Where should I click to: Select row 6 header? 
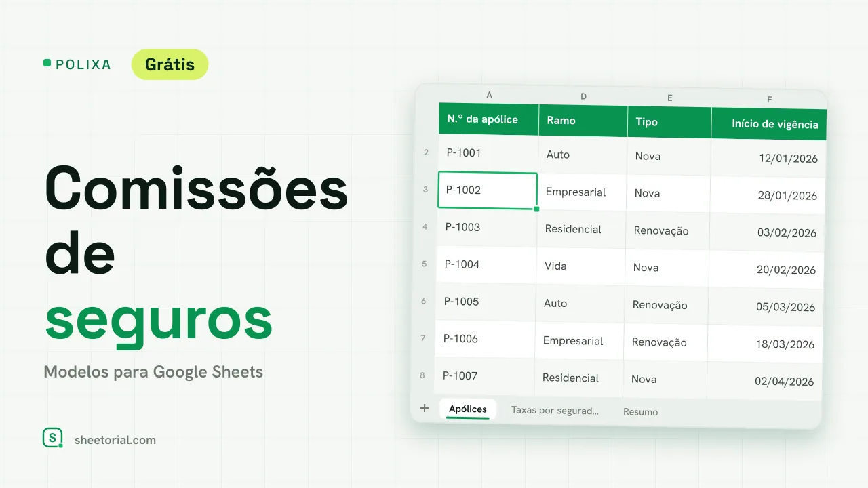tap(424, 301)
